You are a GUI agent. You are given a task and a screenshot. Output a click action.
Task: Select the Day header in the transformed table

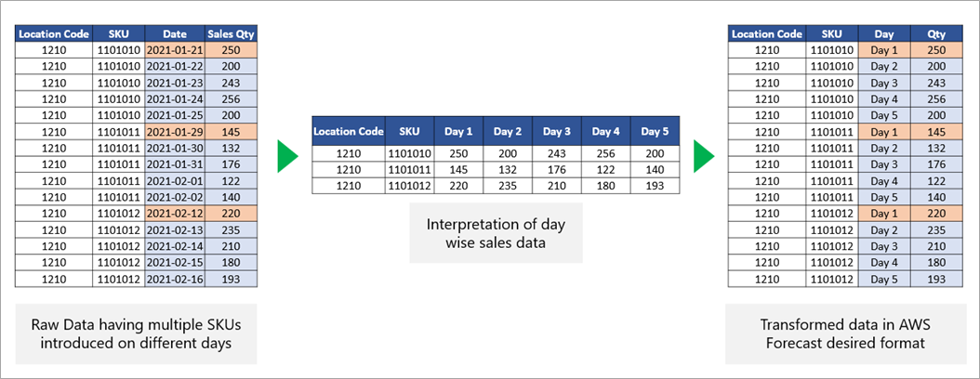pos(885,34)
